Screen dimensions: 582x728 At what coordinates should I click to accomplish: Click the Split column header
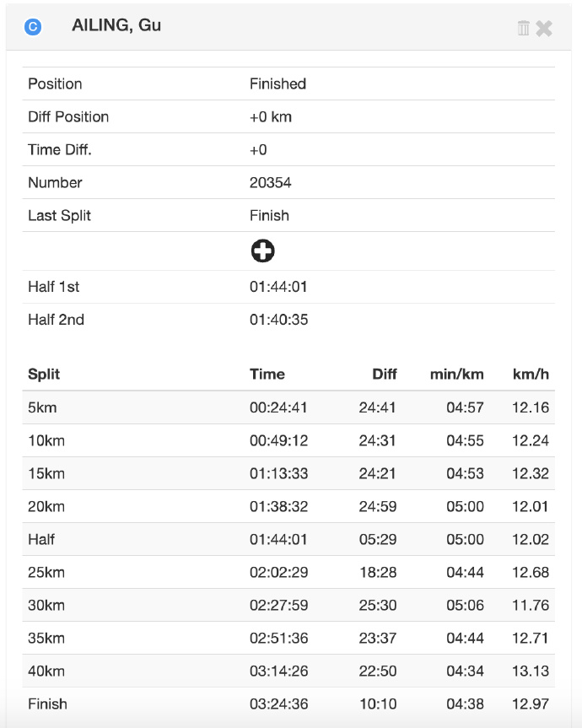(44, 374)
